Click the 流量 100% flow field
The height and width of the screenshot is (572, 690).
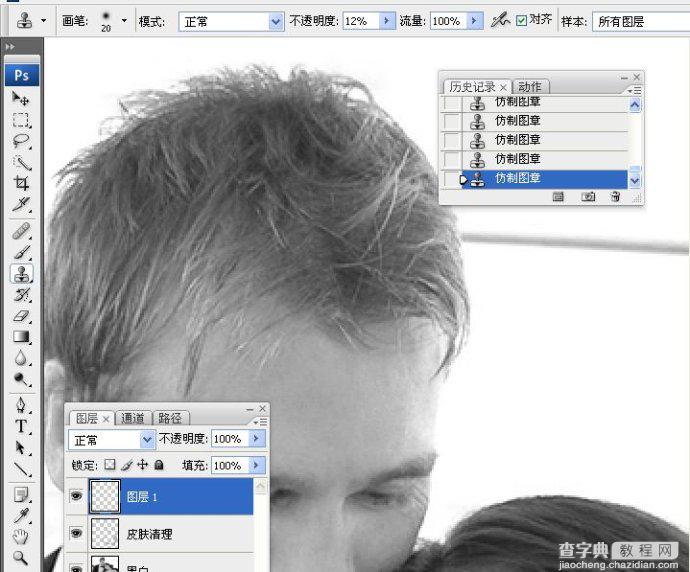point(448,21)
